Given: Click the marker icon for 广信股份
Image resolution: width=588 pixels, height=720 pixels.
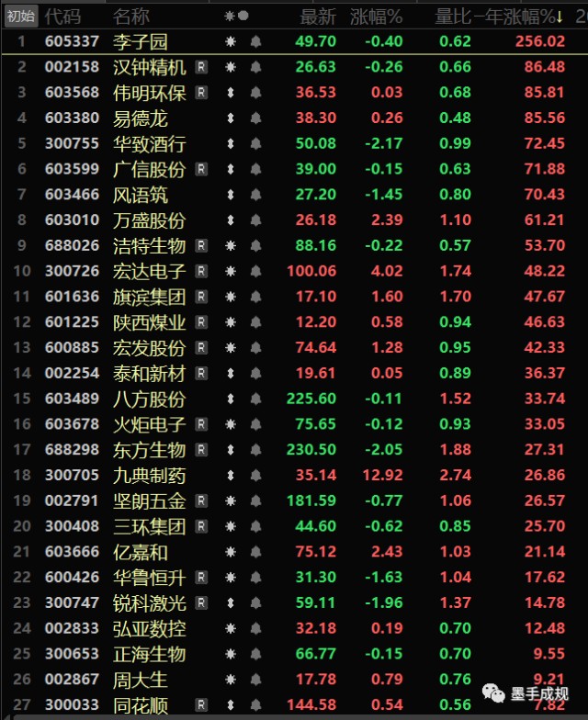Looking at the screenshot, I should click(x=231, y=169).
